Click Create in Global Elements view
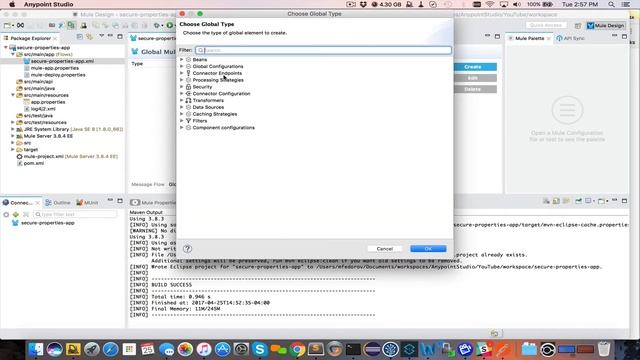640x360 pixels. click(x=475, y=67)
